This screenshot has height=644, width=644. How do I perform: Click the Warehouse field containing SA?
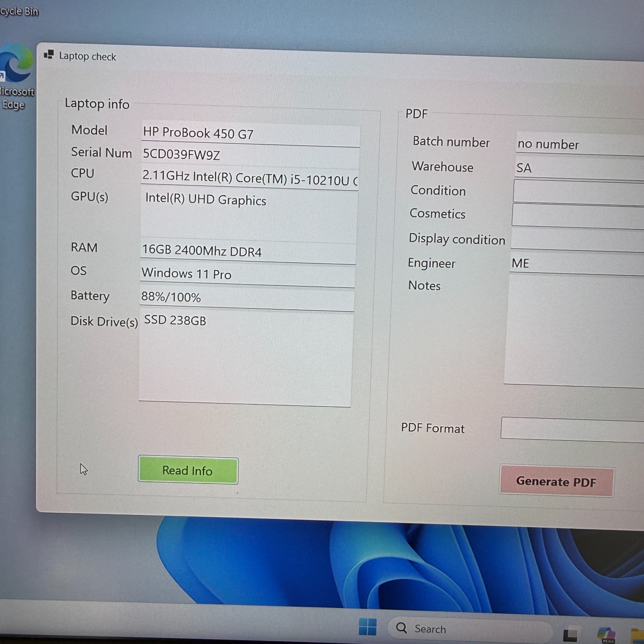point(579,169)
